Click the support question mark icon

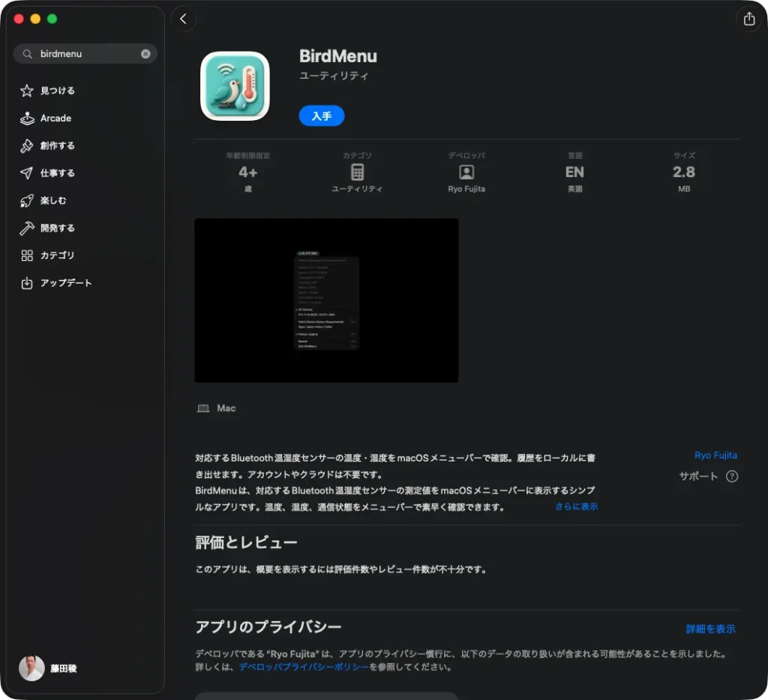(x=732, y=476)
